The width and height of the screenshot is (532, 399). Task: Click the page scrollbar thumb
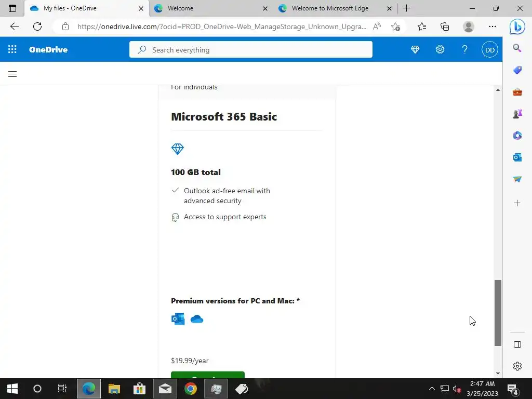click(x=497, y=313)
